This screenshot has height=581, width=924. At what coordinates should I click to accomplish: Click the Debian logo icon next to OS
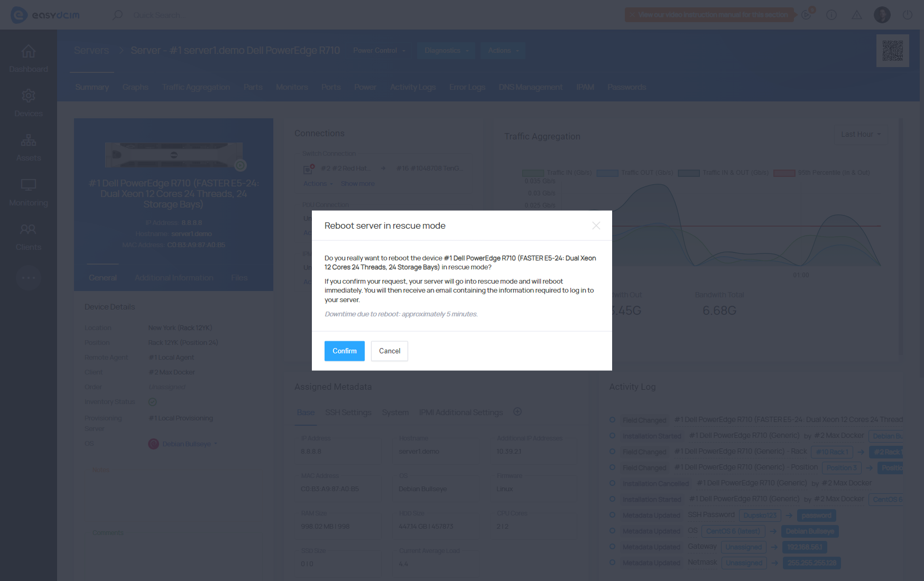pos(153,444)
